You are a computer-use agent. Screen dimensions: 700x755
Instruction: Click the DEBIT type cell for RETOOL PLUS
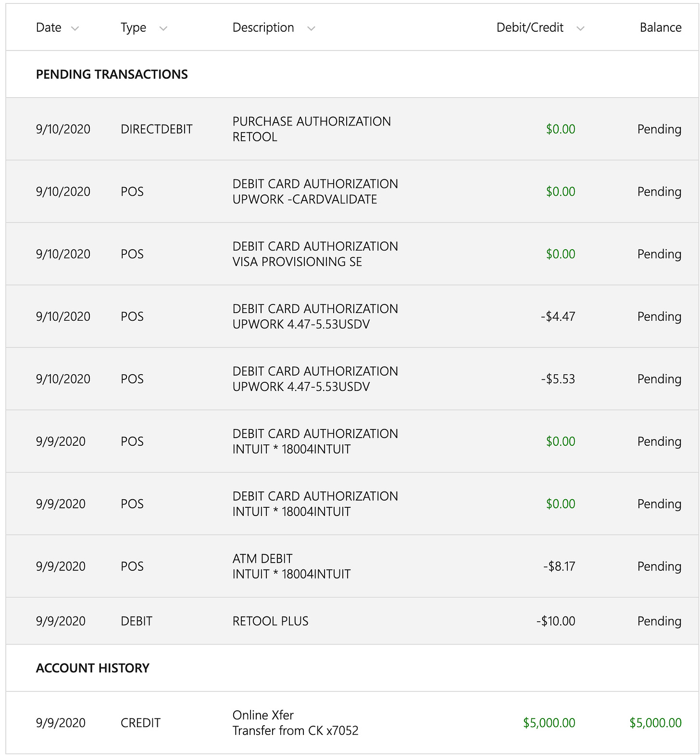point(137,621)
